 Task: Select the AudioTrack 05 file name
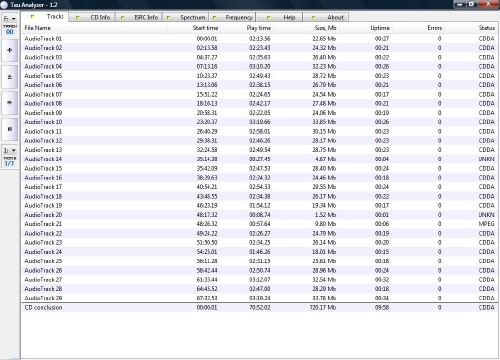pyautogui.click(x=43, y=76)
